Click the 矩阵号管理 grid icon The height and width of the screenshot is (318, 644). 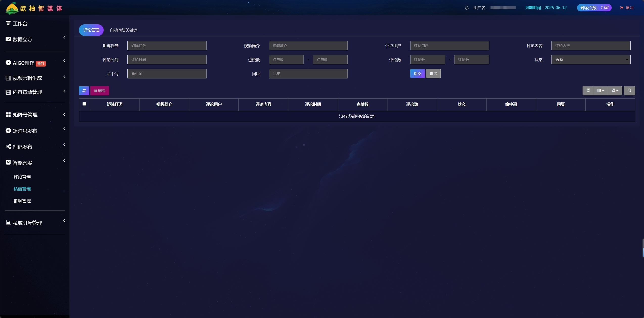click(x=8, y=115)
